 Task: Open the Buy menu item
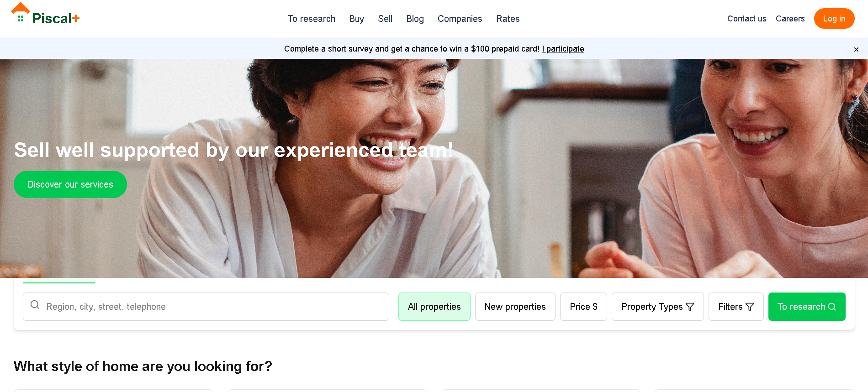tap(356, 19)
